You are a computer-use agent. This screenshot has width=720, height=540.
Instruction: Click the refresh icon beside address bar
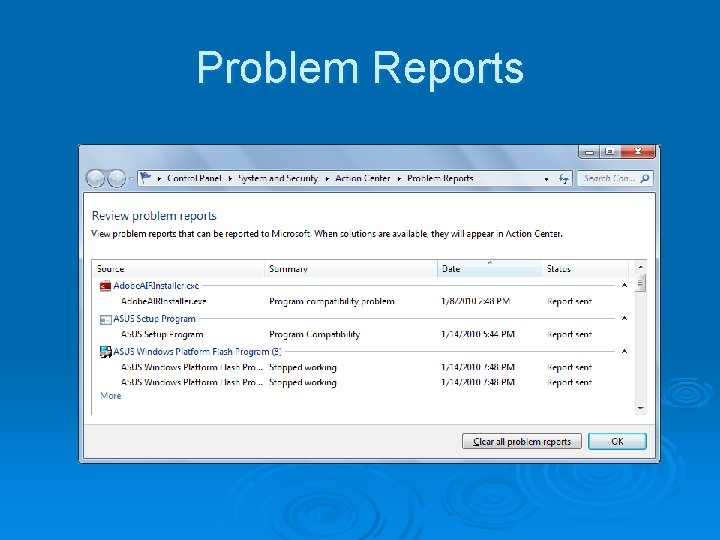[563, 178]
